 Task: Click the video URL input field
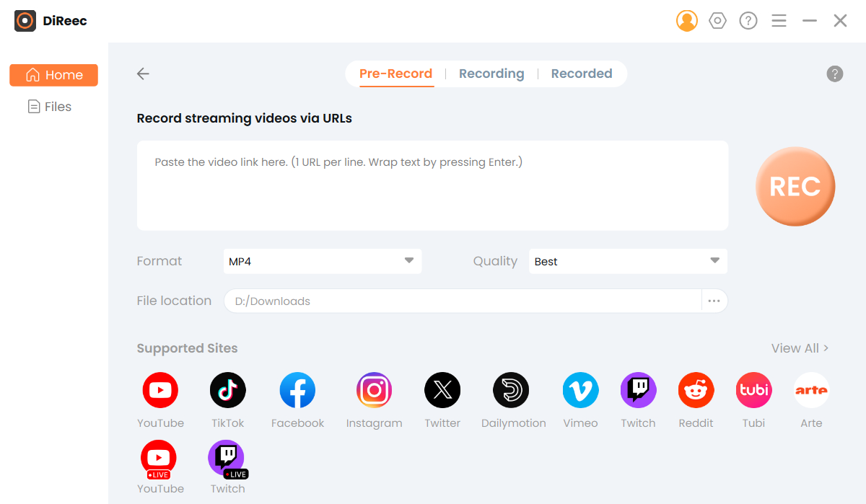[x=432, y=185]
